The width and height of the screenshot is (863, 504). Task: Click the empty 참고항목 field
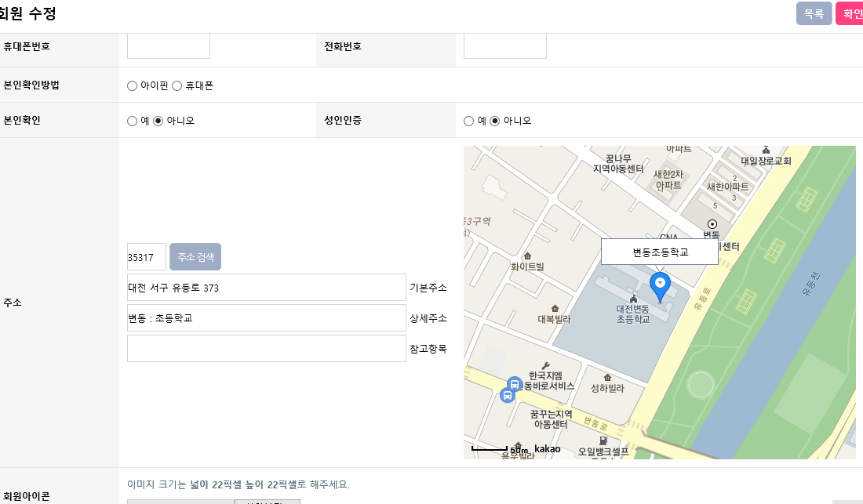(x=267, y=349)
